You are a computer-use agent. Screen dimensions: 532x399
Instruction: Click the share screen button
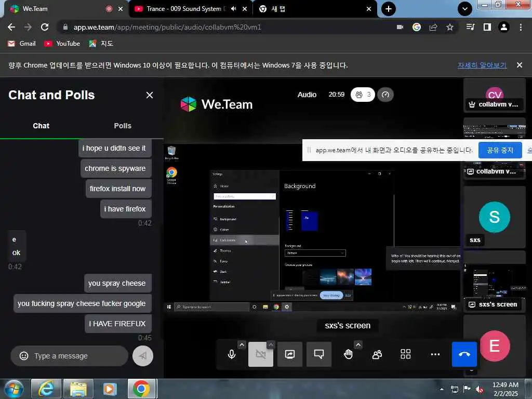[290, 354]
